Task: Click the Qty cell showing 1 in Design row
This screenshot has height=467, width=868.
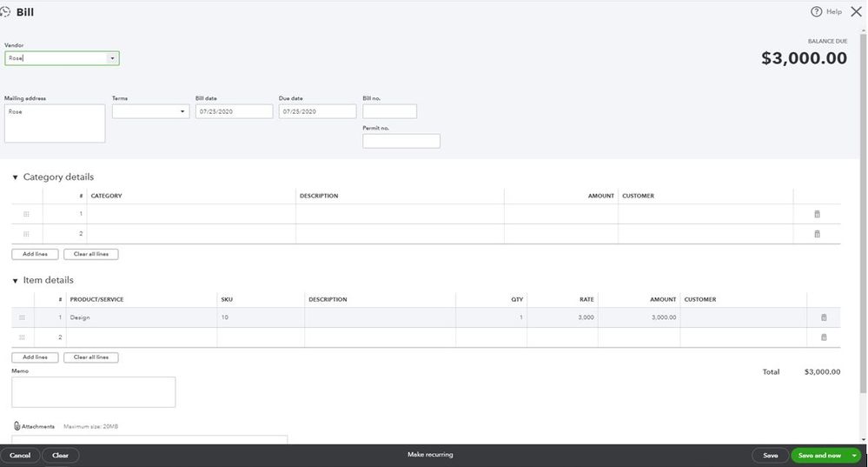Action: [x=491, y=317]
